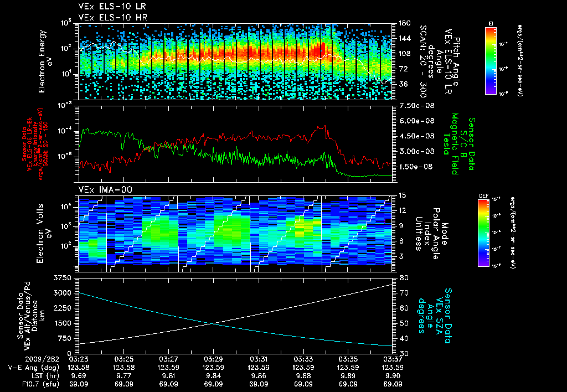Click the "3750" altitude axis tick
Image resolution: width=567 pixels, height=392 pixels.
click(x=63, y=278)
